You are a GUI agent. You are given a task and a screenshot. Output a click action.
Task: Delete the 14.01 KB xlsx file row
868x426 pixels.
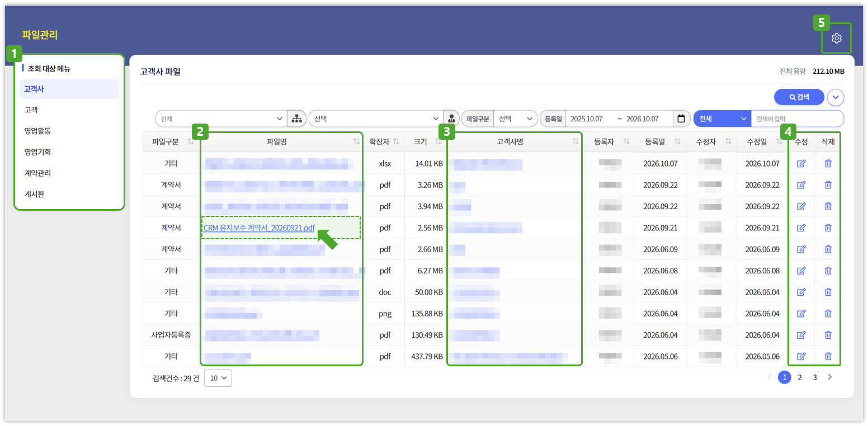coord(828,163)
